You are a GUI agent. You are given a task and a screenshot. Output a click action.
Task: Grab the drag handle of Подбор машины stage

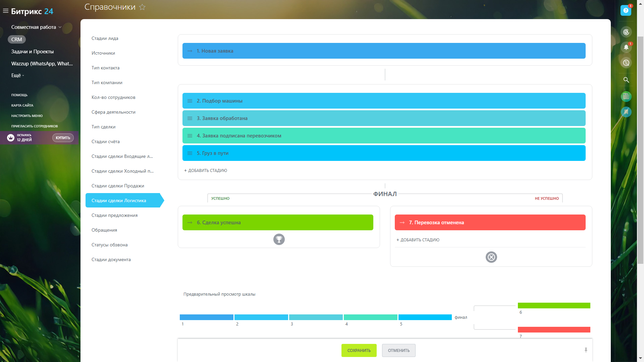coord(190,101)
